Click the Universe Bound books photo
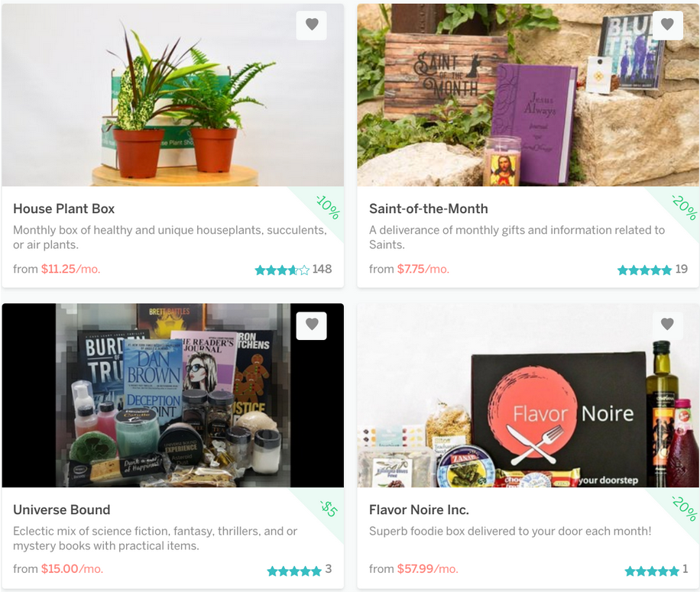This screenshot has height=592, width=700. coord(173,395)
